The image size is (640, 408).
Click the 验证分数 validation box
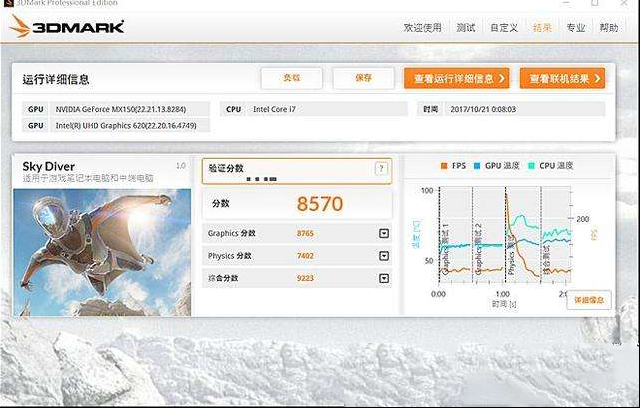[297, 171]
